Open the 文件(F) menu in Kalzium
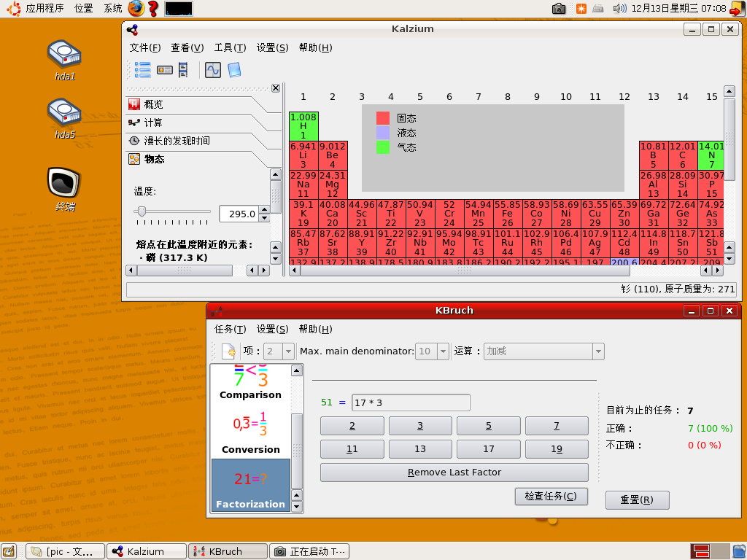This screenshot has height=560, width=747. tap(145, 47)
